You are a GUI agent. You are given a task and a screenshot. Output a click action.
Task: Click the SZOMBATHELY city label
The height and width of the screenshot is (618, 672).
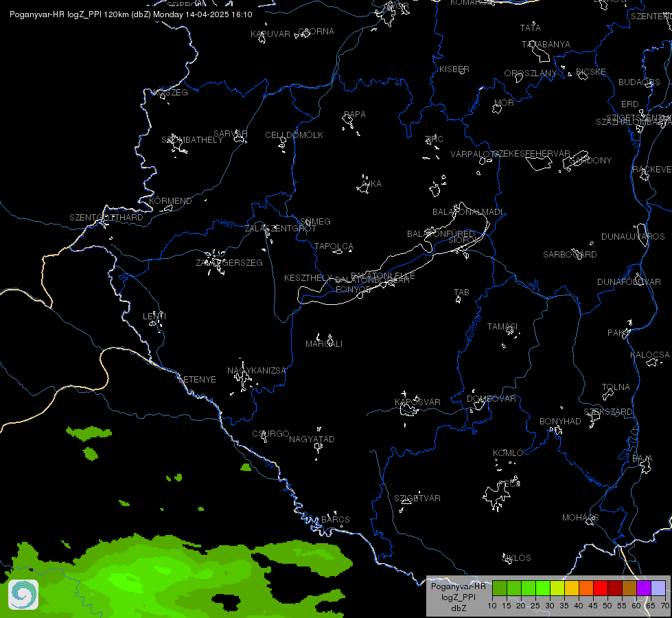[192, 140]
